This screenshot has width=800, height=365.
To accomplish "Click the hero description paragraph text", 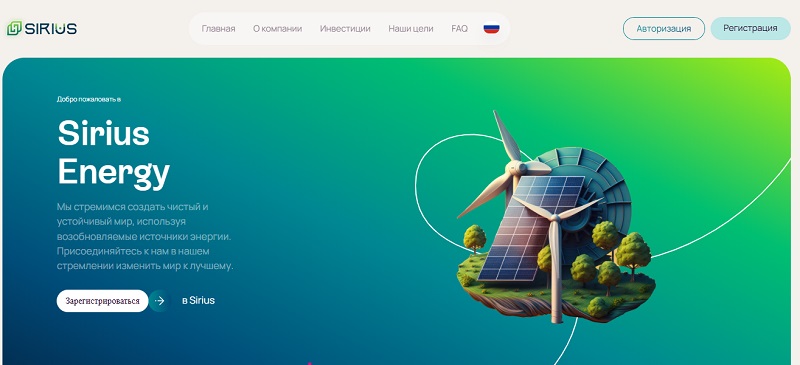I will (x=145, y=236).
